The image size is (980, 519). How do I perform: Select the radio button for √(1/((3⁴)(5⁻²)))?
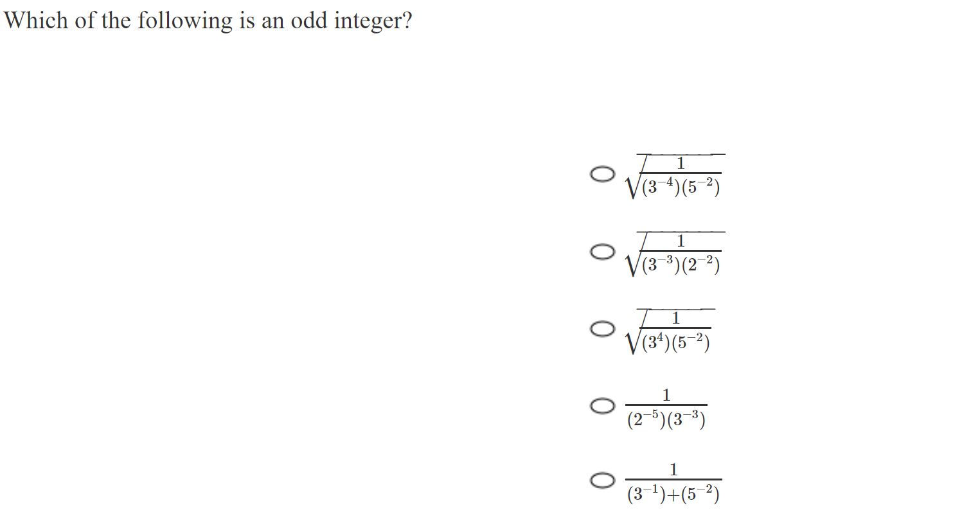[603, 330]
